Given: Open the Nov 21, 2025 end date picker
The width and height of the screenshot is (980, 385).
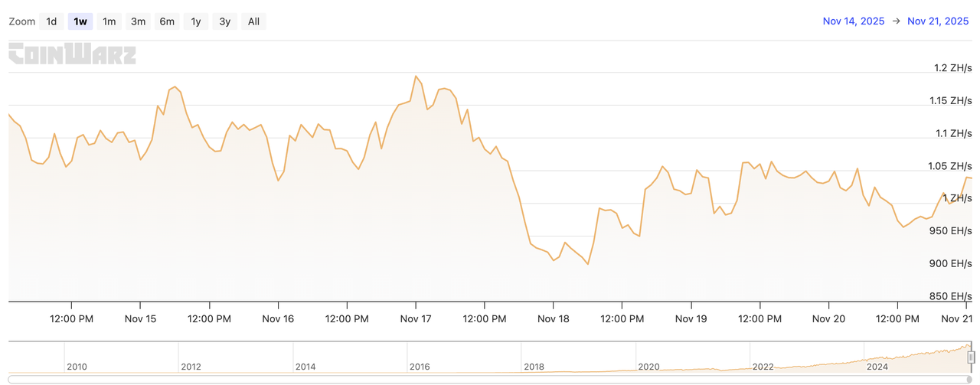Looking at the screenshot, I should (x=938, y=21).
